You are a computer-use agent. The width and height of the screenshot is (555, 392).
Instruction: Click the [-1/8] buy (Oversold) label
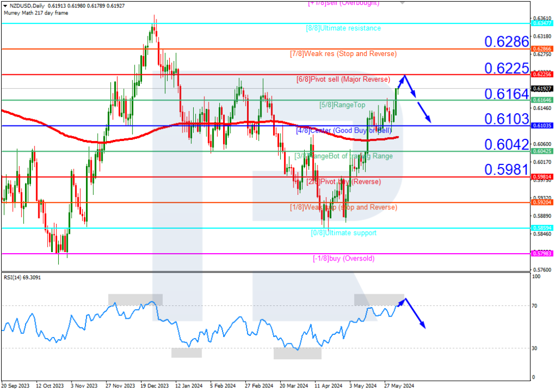(x=343, y=258)
